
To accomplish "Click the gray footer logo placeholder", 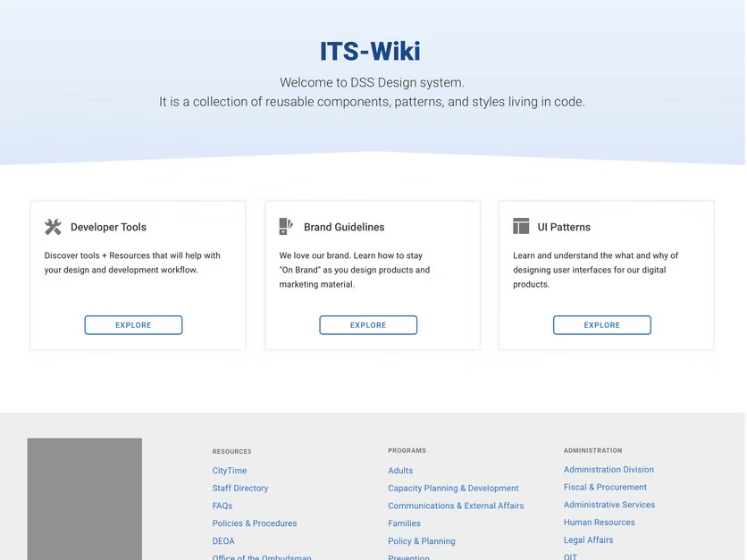I will [84, 498].
